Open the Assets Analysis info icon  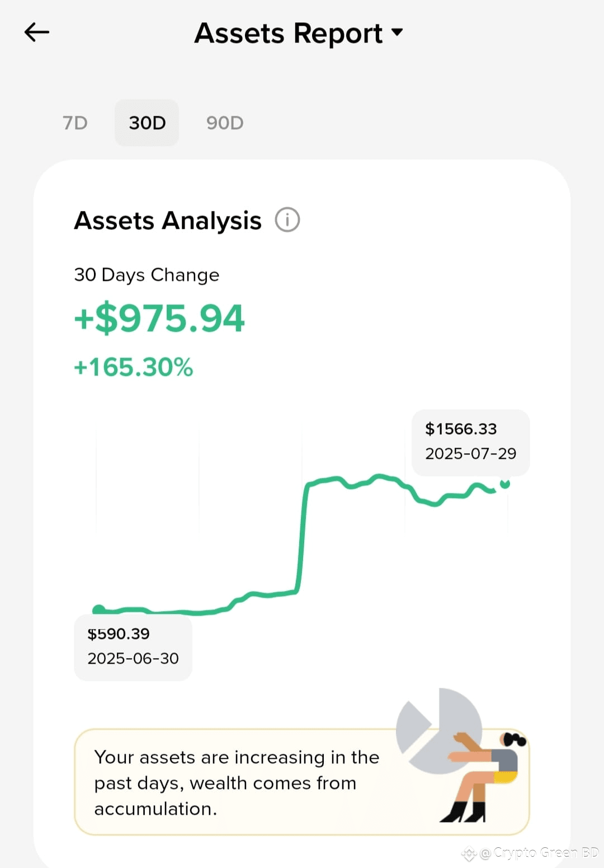pyautogui.click(x=287, y=220)
